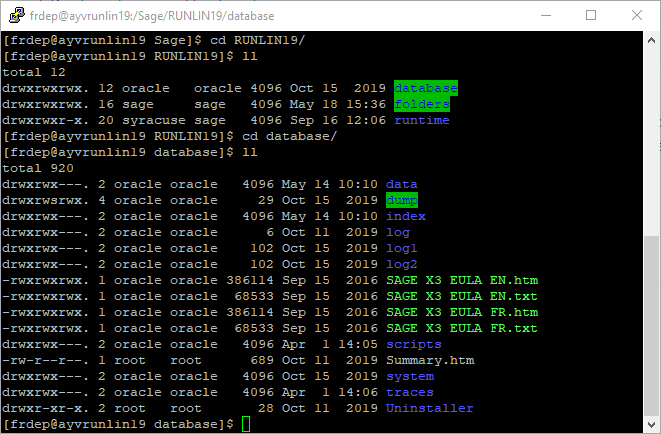Click the 'log2' directory name
This screenshot has height=434, width=661.
pyautogui.click(x=401, y=265)
